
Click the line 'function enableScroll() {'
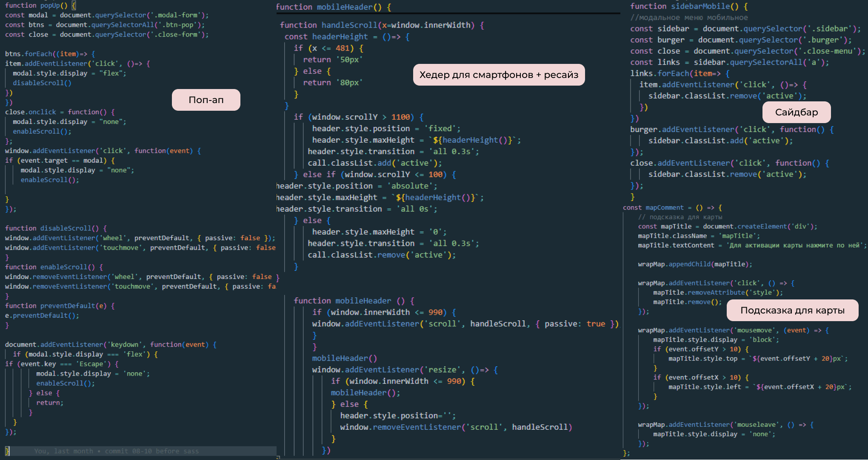click(54, 267)
